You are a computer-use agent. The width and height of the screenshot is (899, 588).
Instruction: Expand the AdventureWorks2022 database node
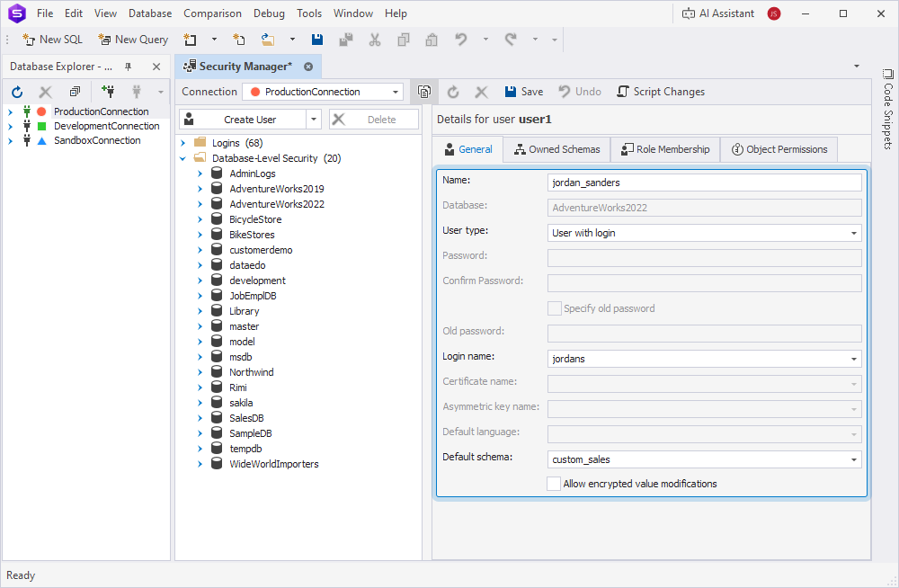point(200,203)
